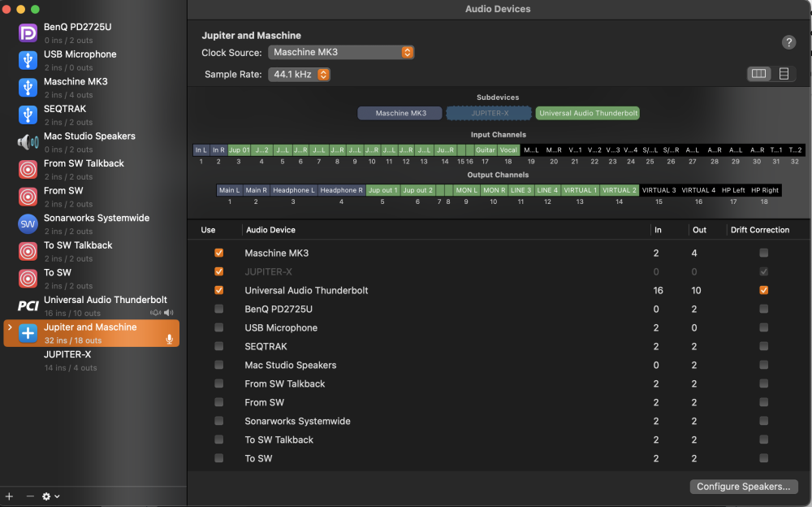Click the Audio Device column header
Screen dimensions: 812x507
tap(271, 230)
